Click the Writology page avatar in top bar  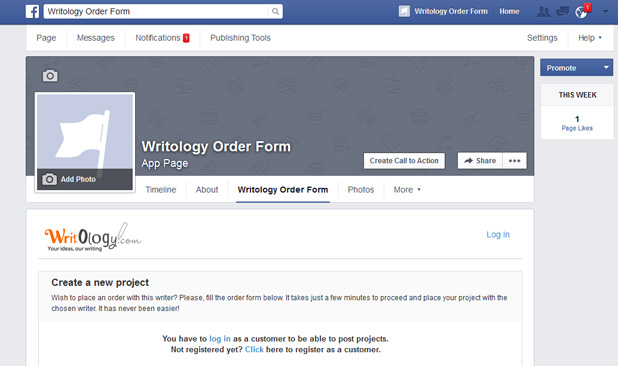pyautogui.click(x=404, y=11)
